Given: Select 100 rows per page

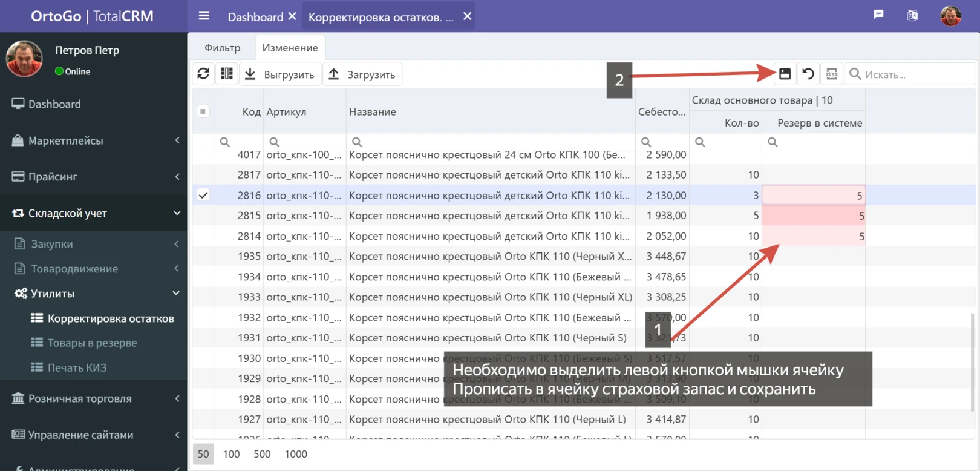Looking at the screenshot, I should point(231,454).
